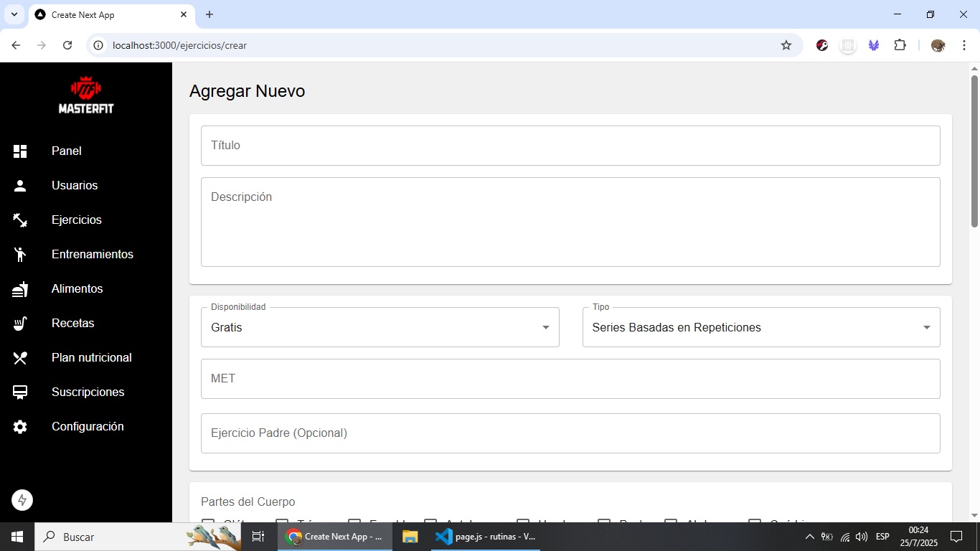Go forward in browser history
Screen dimensions: 980x551
click(42, 45)
